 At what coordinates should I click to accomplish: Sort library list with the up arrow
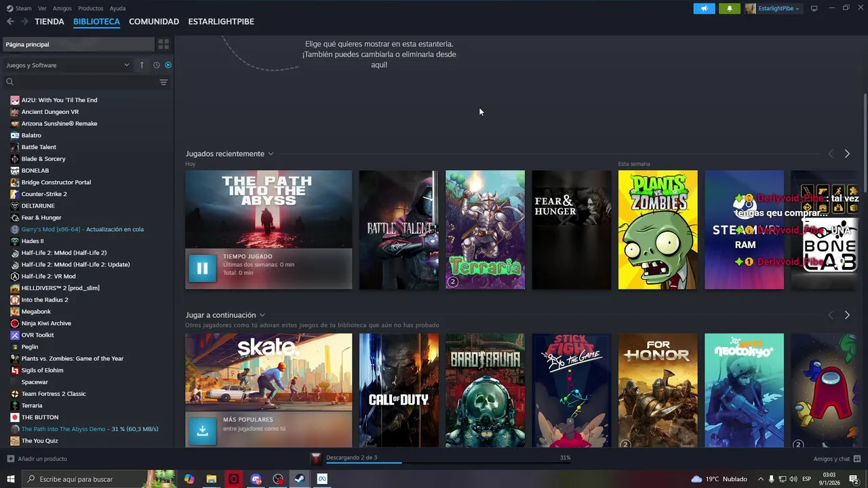click(x=142, y=65)
